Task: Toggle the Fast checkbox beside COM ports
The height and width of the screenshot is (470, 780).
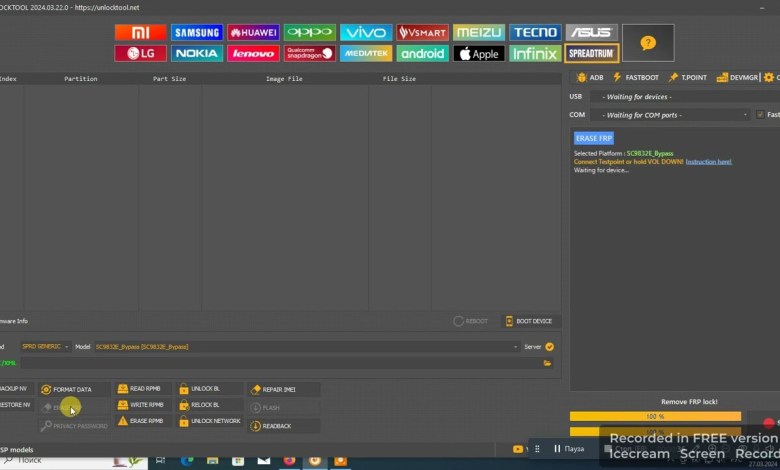Action: pos(760,115)
